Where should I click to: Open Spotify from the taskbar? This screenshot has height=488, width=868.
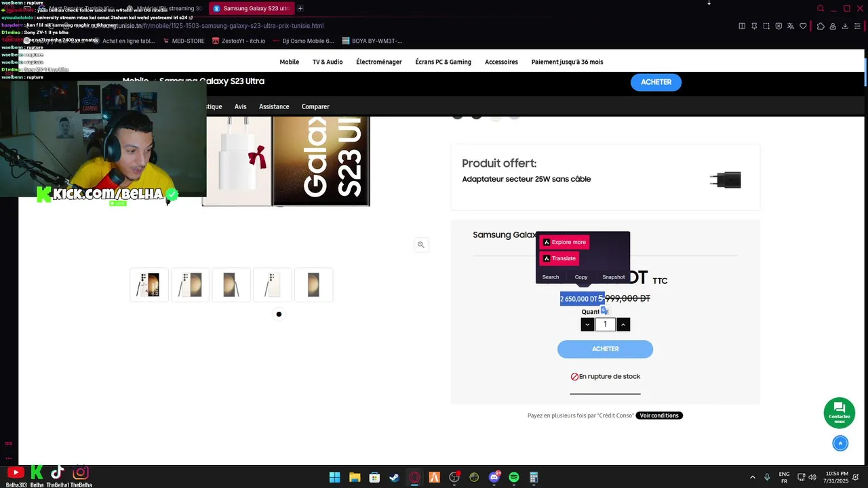pyautogui.click(x=514, y=477)
